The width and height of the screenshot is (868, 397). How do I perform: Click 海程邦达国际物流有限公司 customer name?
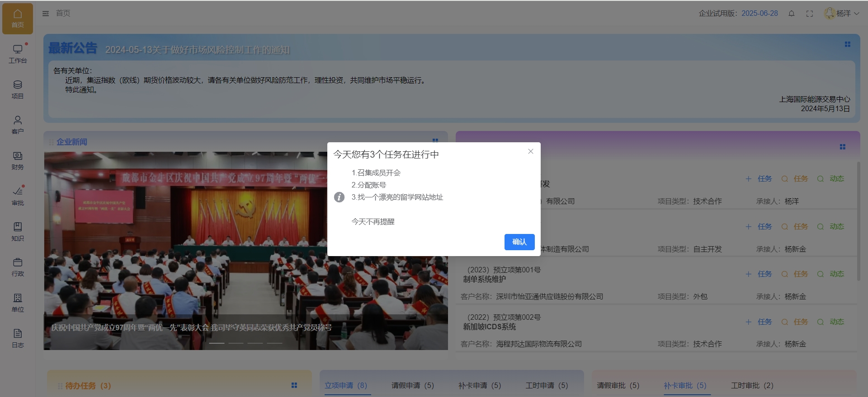539,344
